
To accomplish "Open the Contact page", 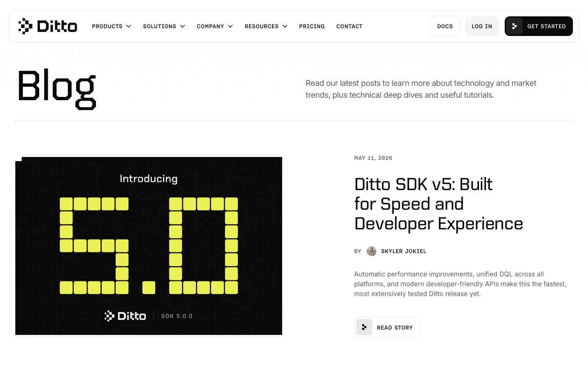I will pos(350,26).
